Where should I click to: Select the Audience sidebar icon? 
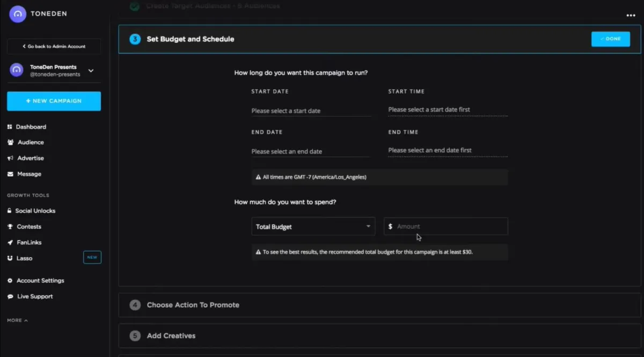11,142
